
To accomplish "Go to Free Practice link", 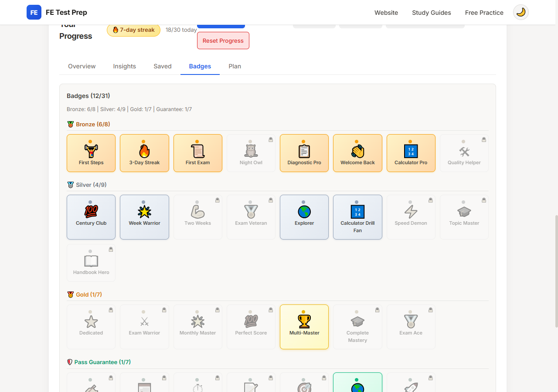I will 484,13.
